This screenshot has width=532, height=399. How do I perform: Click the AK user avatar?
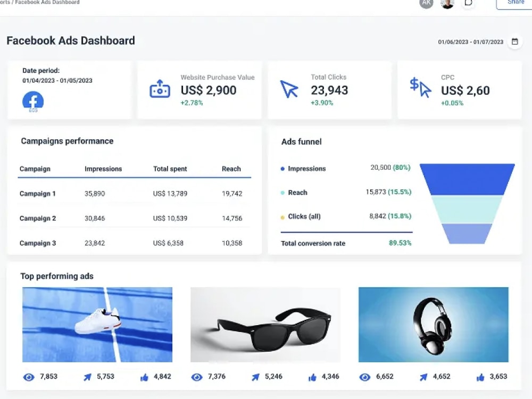(x=427, y=3)
